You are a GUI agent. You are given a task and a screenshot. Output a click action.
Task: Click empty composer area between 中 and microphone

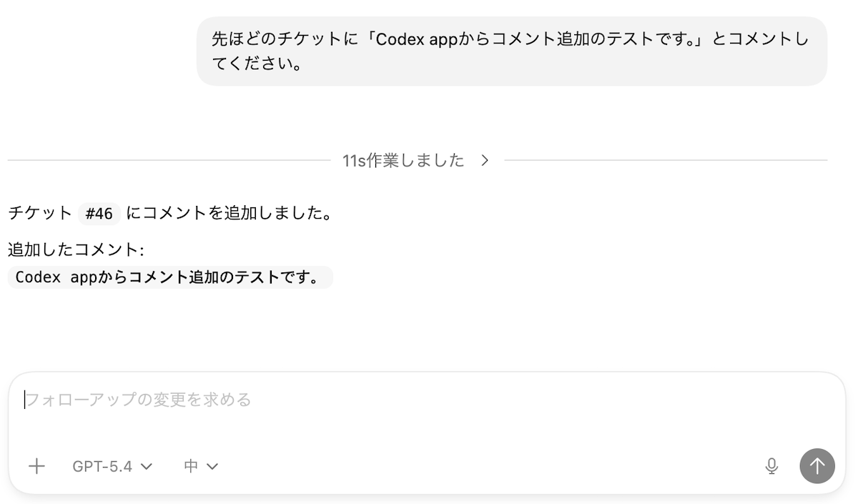pos(486,466)
